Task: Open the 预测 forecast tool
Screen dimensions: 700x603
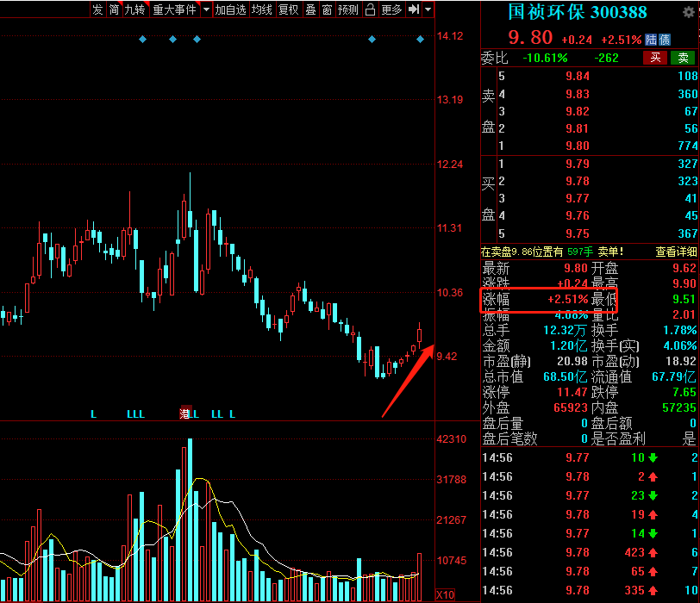Action: click(x=348, y=9)
